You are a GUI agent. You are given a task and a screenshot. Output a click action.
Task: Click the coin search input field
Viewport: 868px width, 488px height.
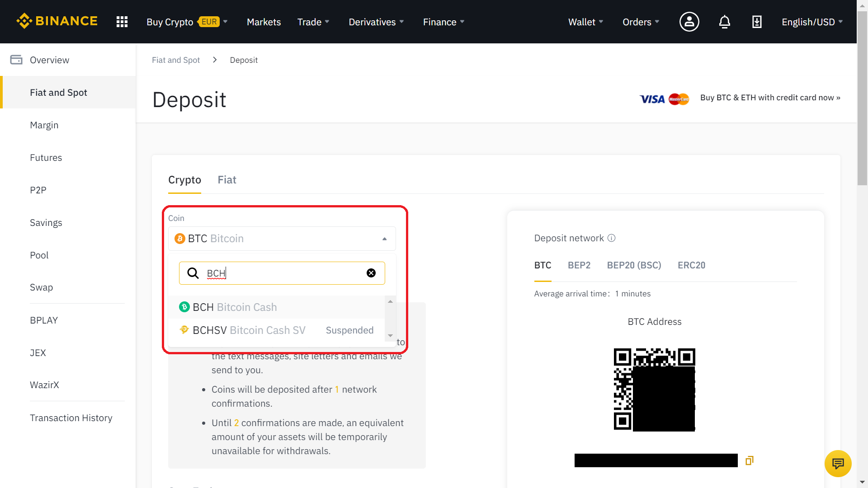coord(282,273)
